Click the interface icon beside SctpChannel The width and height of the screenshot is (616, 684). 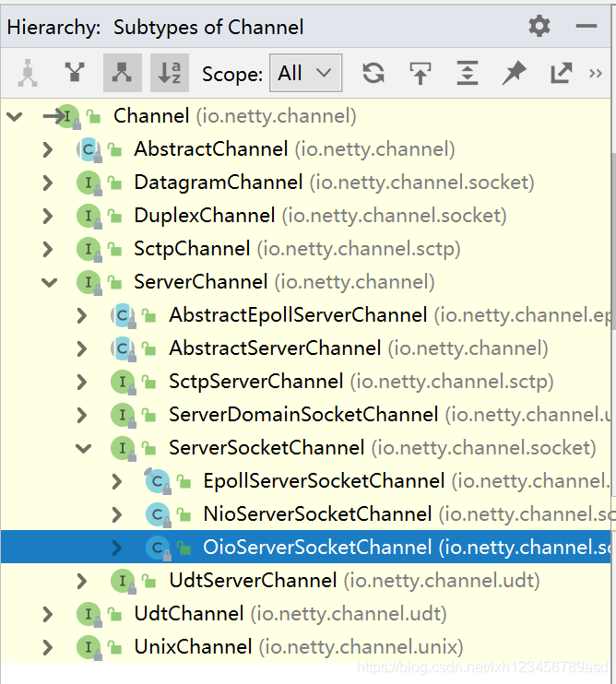click(89, 249)
